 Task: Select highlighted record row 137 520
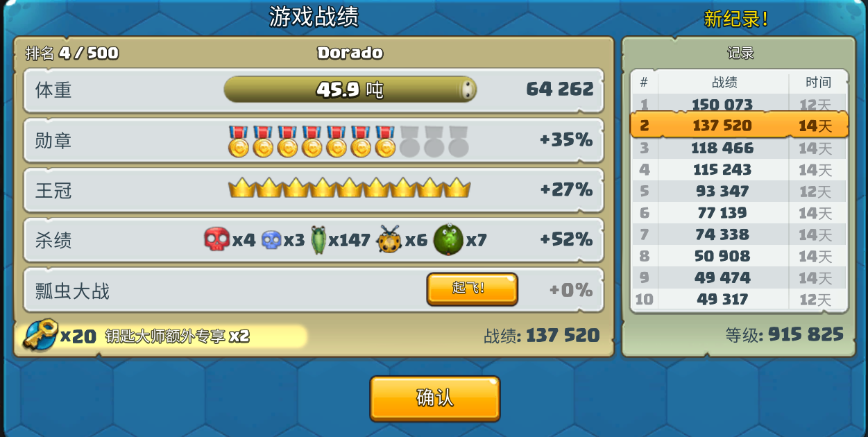click(x=740, y=126)
